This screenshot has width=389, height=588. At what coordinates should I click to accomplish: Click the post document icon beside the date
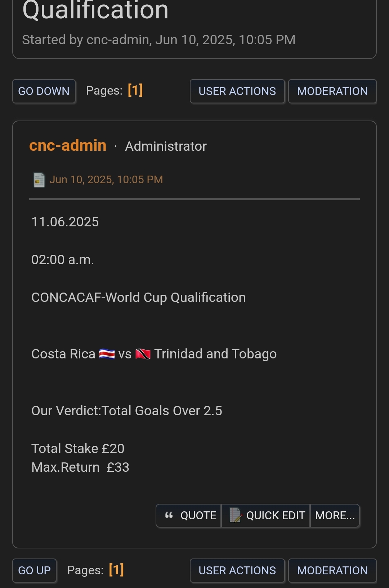point(39,180)
